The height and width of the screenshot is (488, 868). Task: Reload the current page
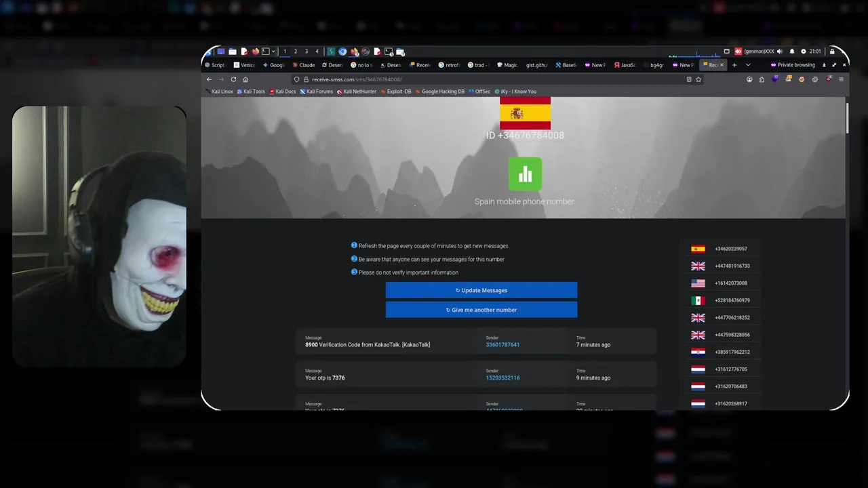pyautogui.click(x=233, y=79)
